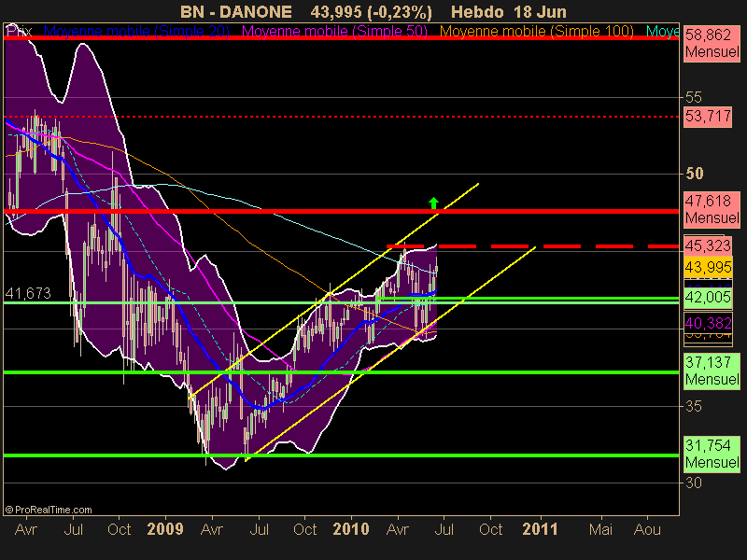Click the -0,23% change value in title

pyautogui.click(x=401, y=12)
